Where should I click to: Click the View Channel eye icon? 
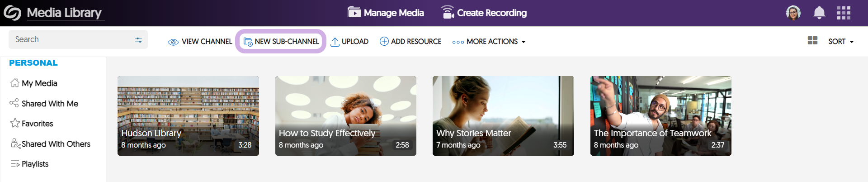pos(173,42)
